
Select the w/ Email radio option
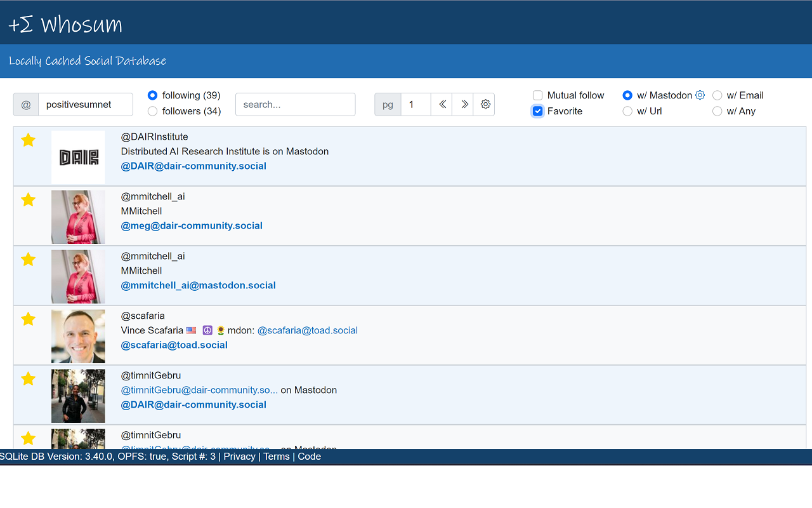coord(717,95)
